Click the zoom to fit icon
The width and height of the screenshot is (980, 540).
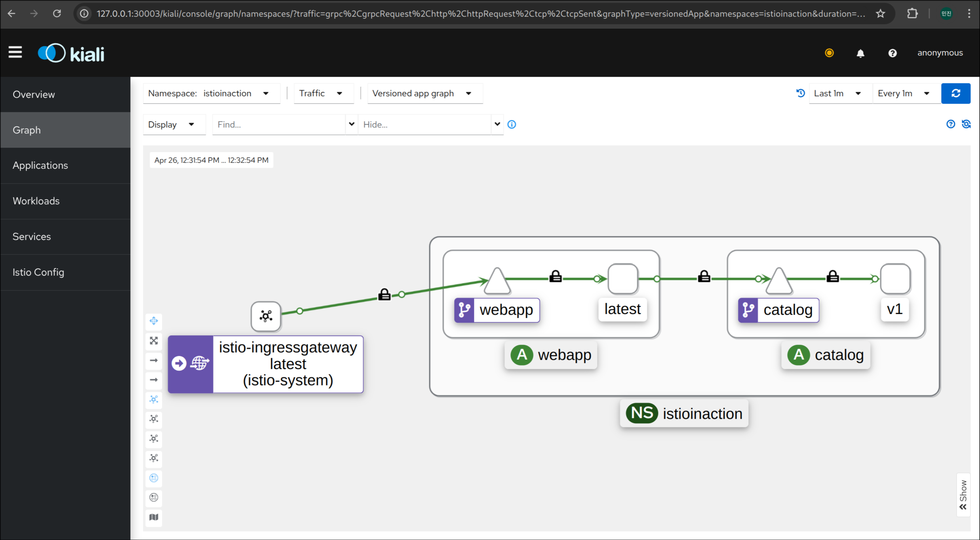tap(154, 340)
